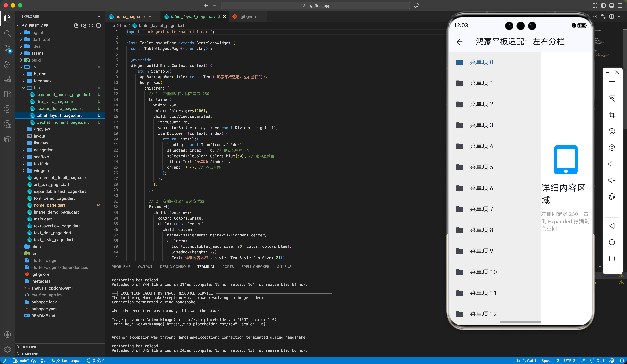Tap 菜单项 5 in the emulator list
This screenshot has width=627, height=364.
coord(481,167)
